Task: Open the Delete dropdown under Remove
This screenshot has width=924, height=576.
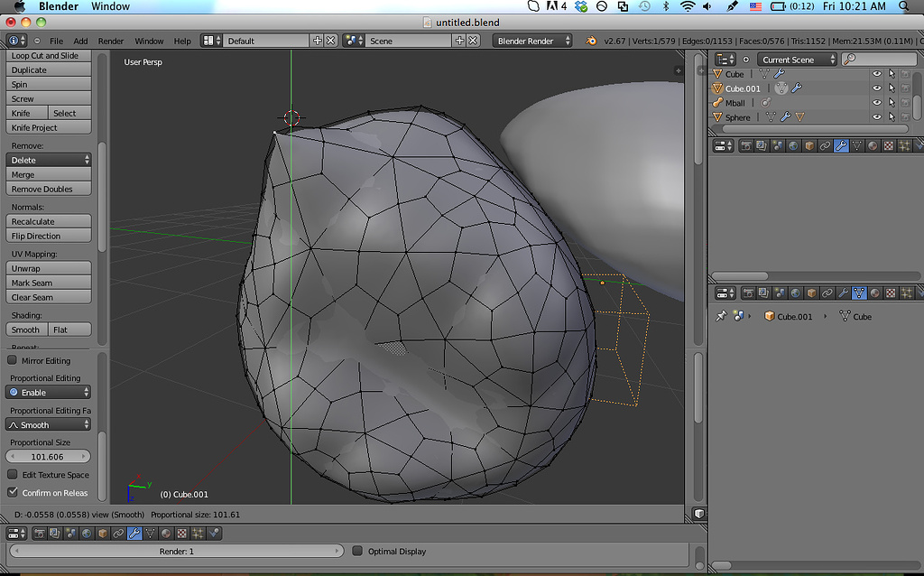Action: point(49,160)
